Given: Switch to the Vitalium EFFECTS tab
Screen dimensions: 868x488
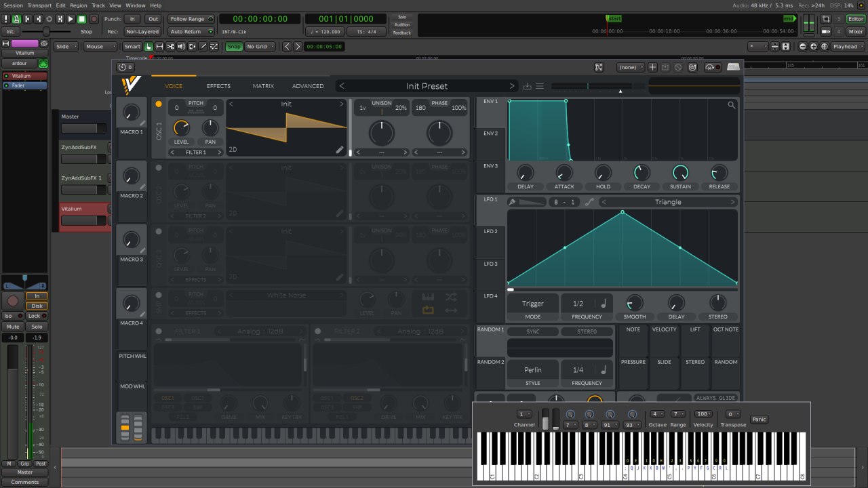Looking at the screenshot, I should [x=218, y=86].
